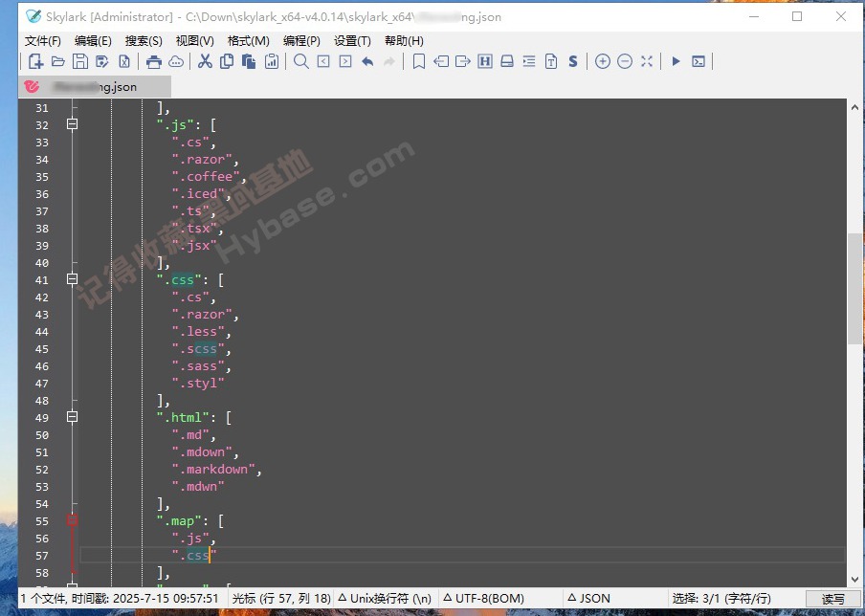This screenshot has width=865, height=616.
Task: Click the ".mdown" text on line 51
Action: pyautogui.click(x=205, y=452)
